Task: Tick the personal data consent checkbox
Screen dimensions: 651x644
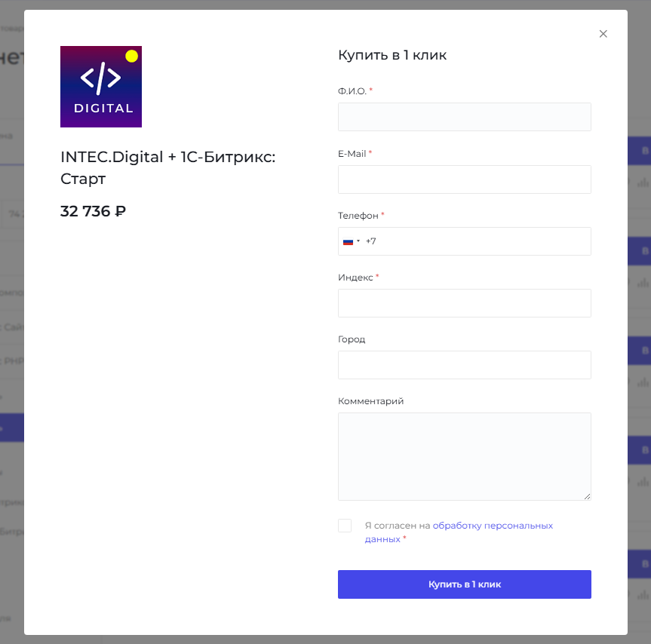Action: 345,526
